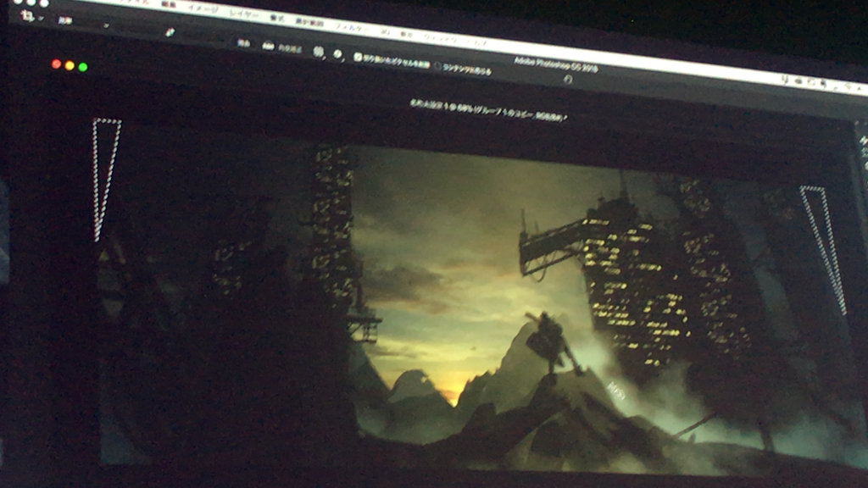Image resolution: width=868 pixels, height=488 pixels.
Task: Click the yellow minimize window button
Action: pyautogui.click(x=70, y=66)
